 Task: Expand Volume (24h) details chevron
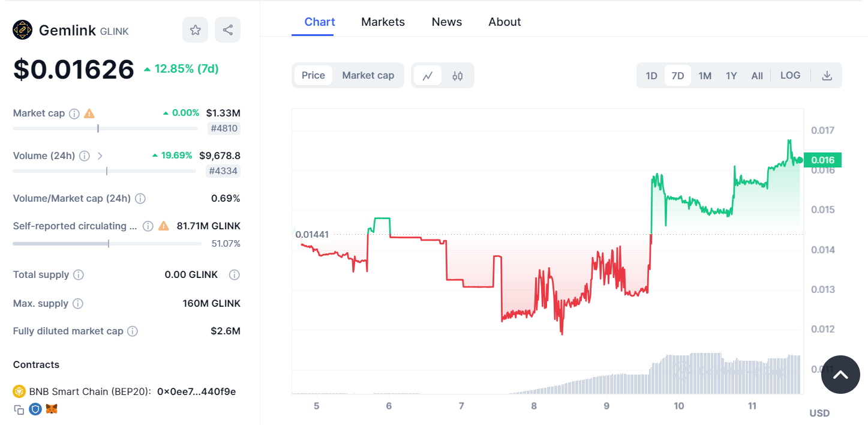[100, 156]
